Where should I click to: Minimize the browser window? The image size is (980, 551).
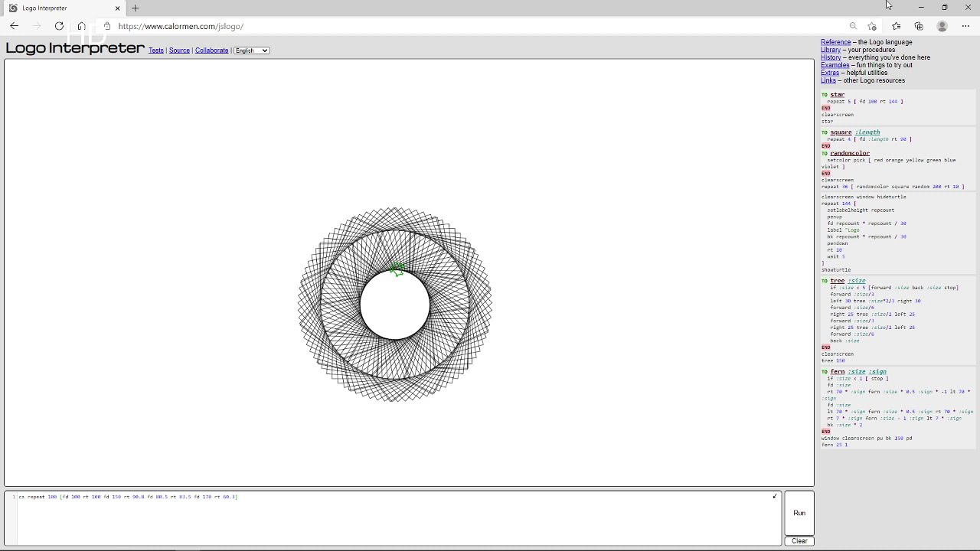pyautogui.click(x=921, y=8)
